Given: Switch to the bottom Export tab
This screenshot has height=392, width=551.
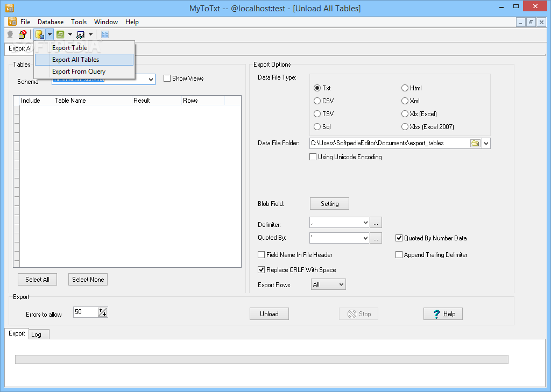Looking at the screenshot, I should tap(17, 333).
